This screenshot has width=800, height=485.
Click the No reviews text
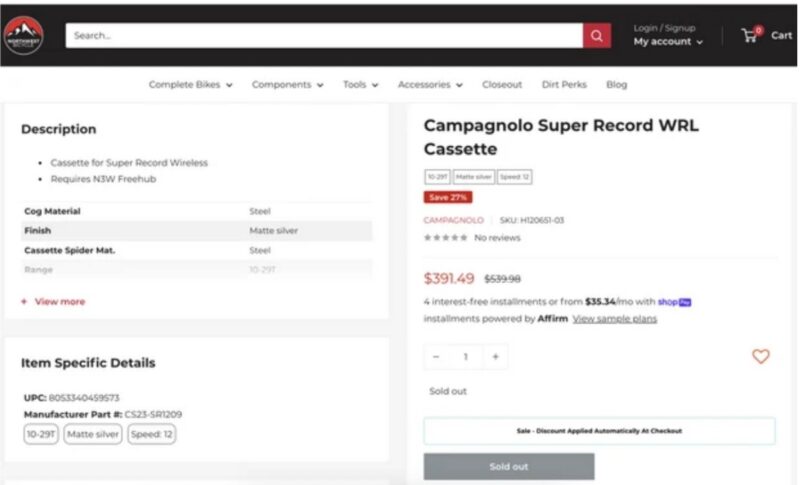point(497,238)
